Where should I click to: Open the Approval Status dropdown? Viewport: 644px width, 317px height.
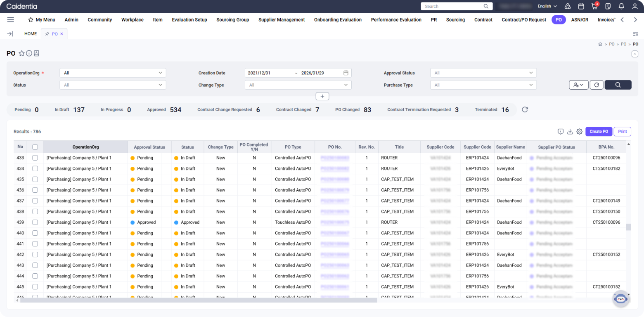[483, 73]
